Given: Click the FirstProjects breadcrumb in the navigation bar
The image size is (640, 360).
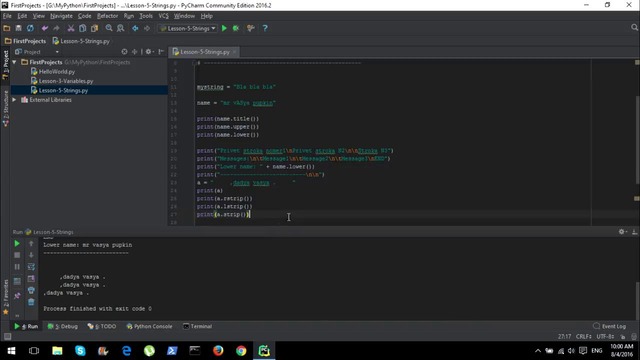Looking at the screenshot, I should (25, 41).
